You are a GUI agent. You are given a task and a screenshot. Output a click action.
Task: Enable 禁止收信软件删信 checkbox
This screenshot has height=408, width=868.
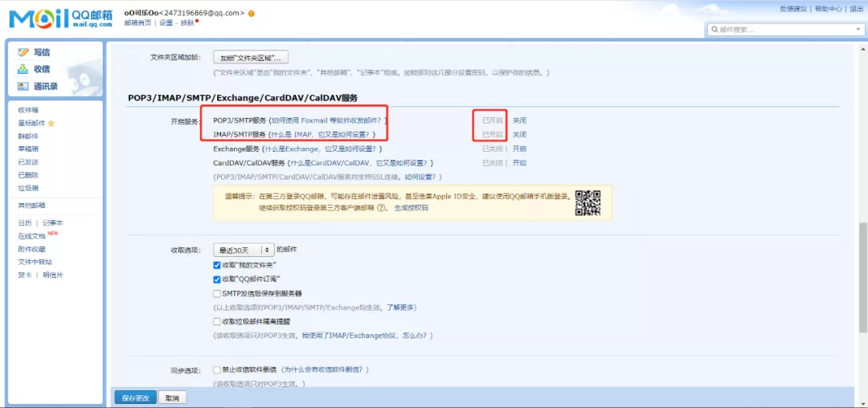[x=217, y=369]
